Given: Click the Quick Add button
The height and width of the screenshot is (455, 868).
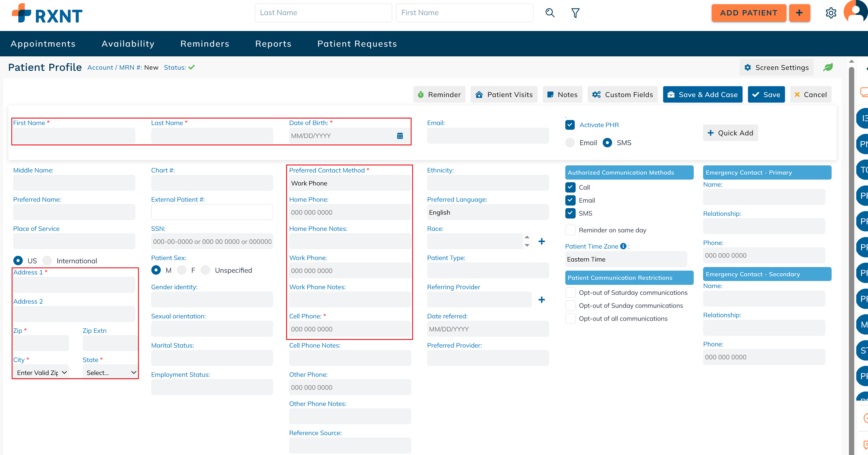Looking at the screenshot, I should click(x=730, y=133).
